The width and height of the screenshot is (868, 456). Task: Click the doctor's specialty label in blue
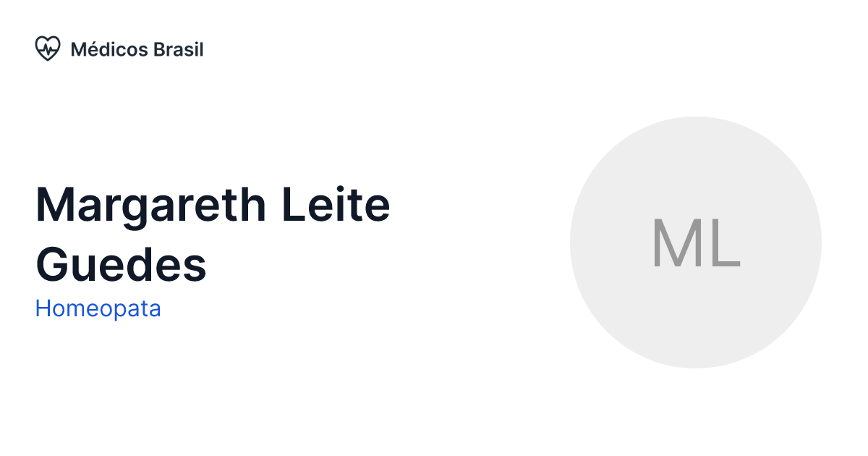click(x=98, y=308)
